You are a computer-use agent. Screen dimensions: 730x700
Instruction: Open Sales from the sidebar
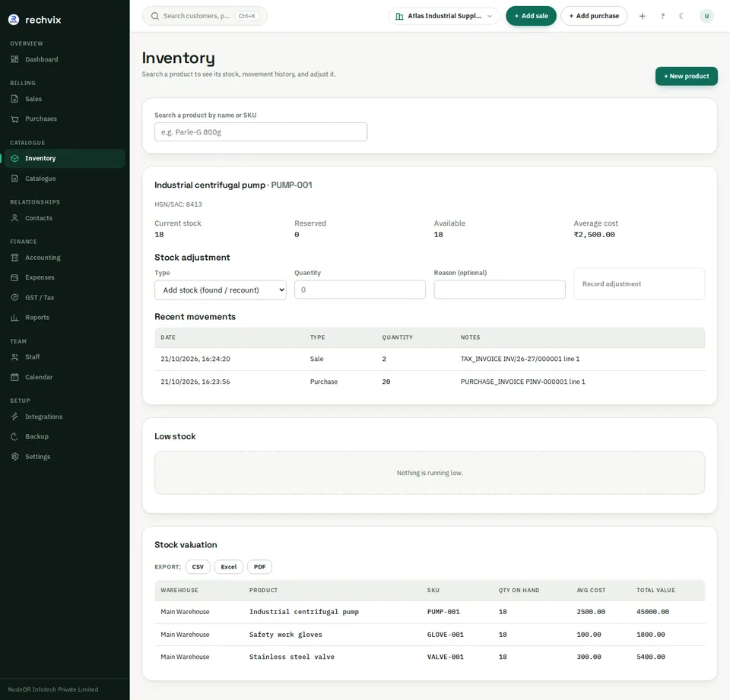pyautogui.click(x=64, y=99)
